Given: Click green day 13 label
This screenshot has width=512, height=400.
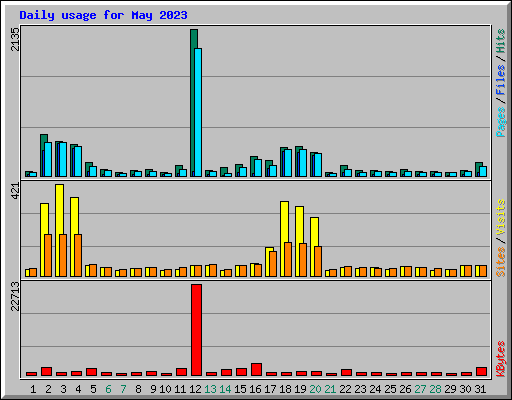Looking at the screenshot, I should click(210, 389).
